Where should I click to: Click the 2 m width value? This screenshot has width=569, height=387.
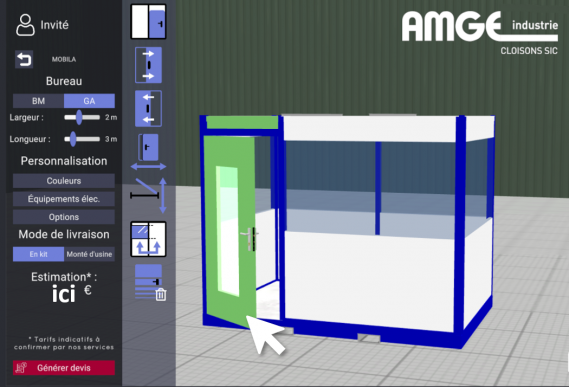111,117
